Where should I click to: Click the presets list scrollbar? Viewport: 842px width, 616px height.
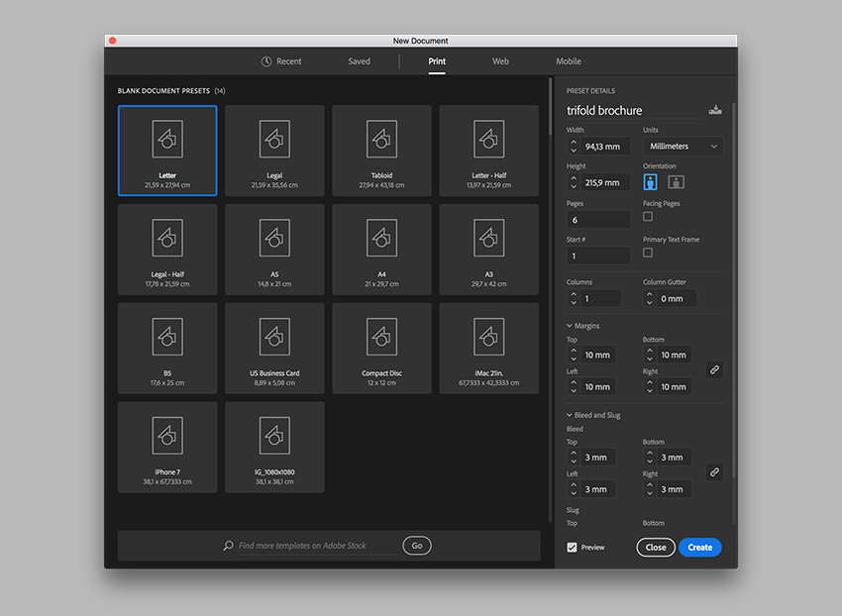(x=551, y=107)
